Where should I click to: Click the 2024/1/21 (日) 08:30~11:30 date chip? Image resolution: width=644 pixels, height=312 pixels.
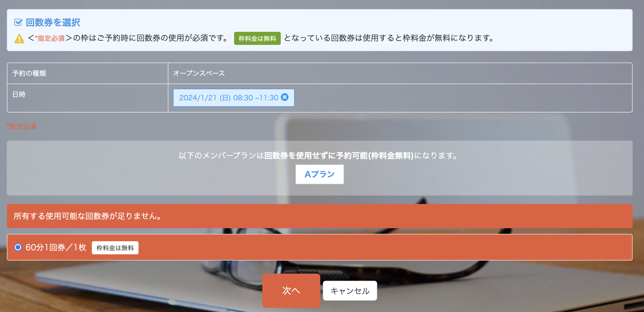click(228, 98)
